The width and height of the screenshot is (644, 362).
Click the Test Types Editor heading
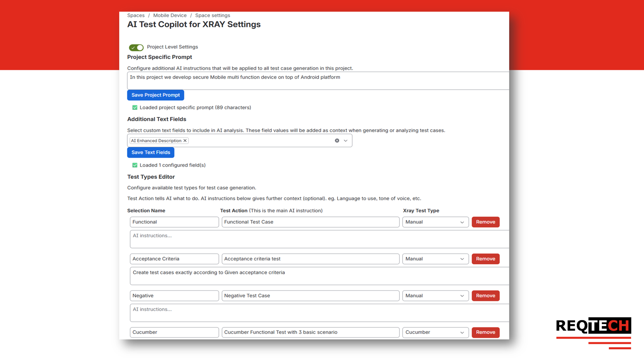151,177
